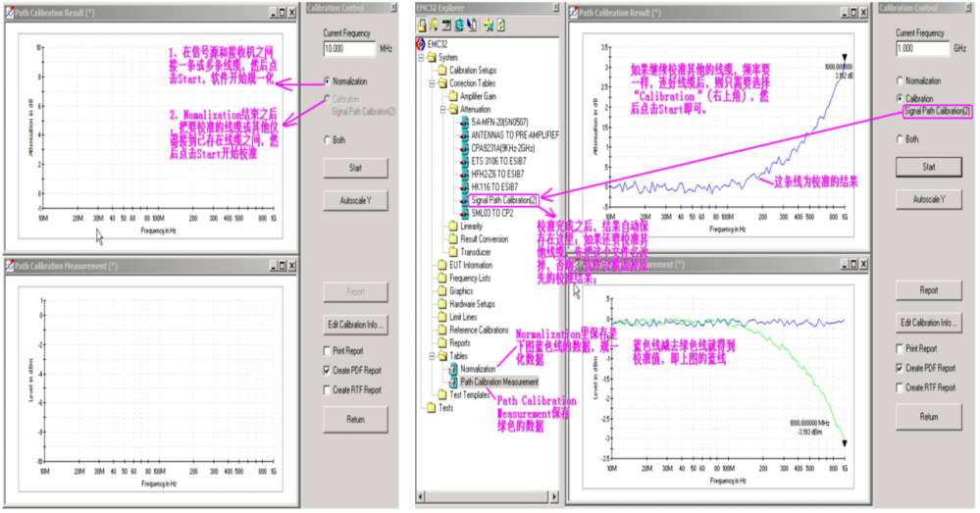The image size is (980, 513).
Task: Click Report button in right Calibration Control
Action: coord(929,290)
